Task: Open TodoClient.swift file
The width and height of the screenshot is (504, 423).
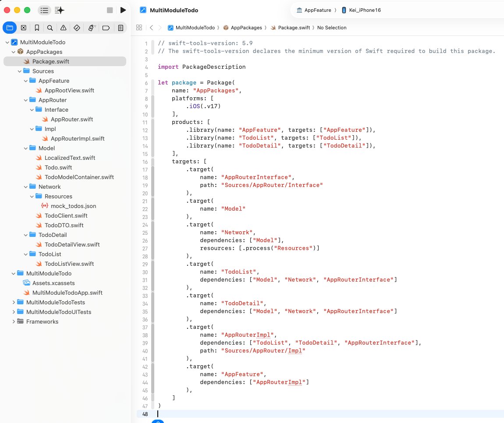Action: tap(62, 215)
